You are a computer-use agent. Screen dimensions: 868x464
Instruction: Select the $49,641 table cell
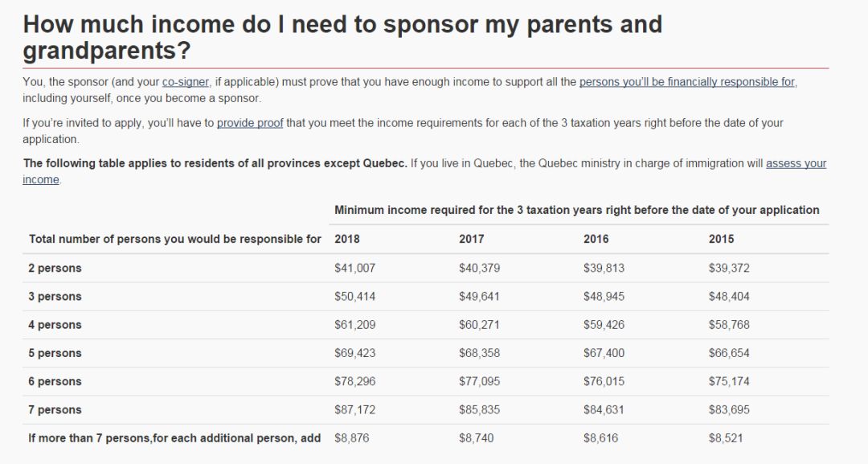tap(479, 296)
